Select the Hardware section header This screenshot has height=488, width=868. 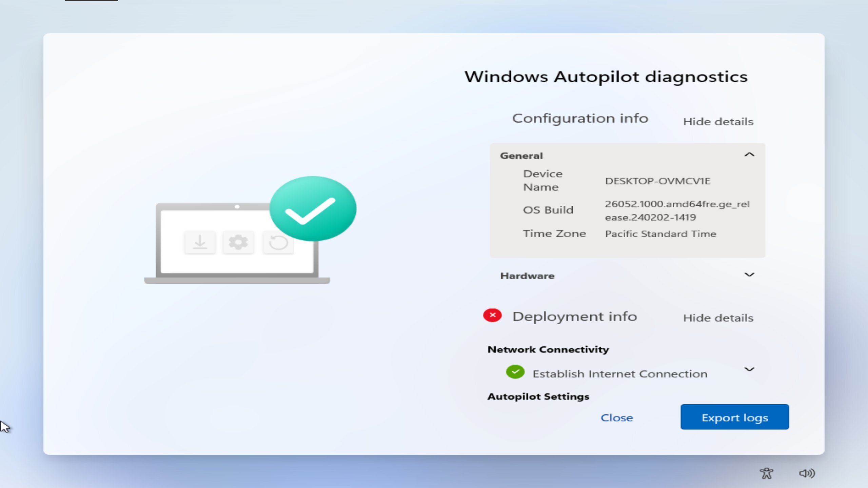(627, 276)
